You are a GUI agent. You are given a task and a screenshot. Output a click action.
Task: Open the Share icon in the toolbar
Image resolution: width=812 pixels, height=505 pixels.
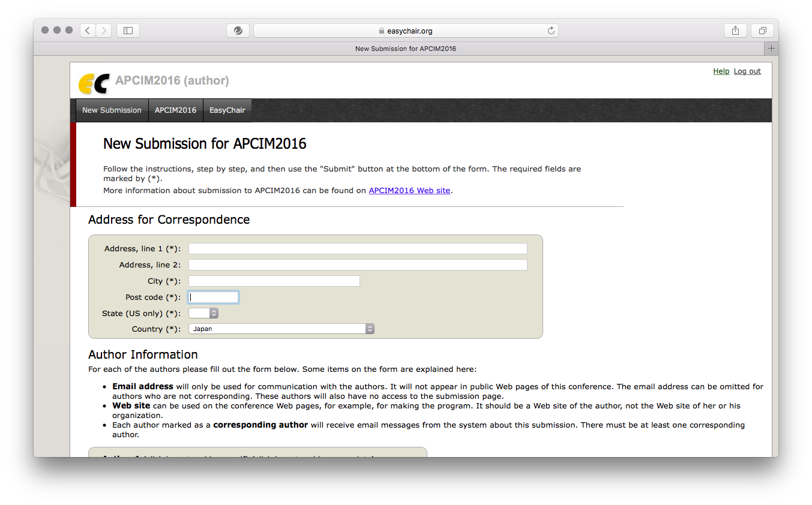point(735,31)
